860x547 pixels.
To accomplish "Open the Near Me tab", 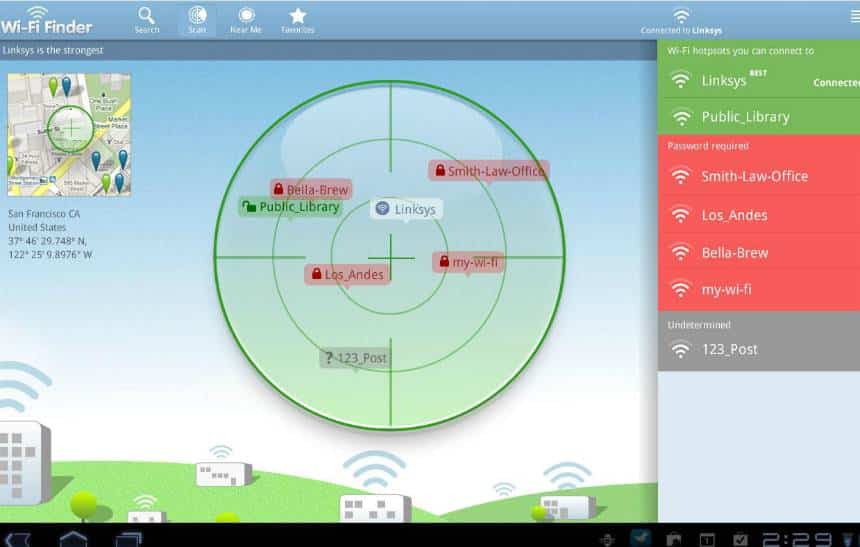I will pyautogui.click(x=246, y=20).
